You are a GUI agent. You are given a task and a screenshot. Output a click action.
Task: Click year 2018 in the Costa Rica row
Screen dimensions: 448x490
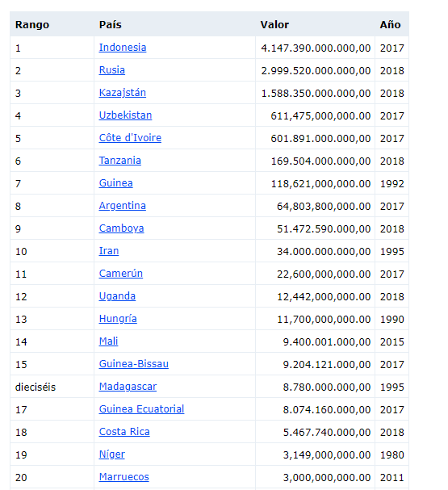coord(392,433)
